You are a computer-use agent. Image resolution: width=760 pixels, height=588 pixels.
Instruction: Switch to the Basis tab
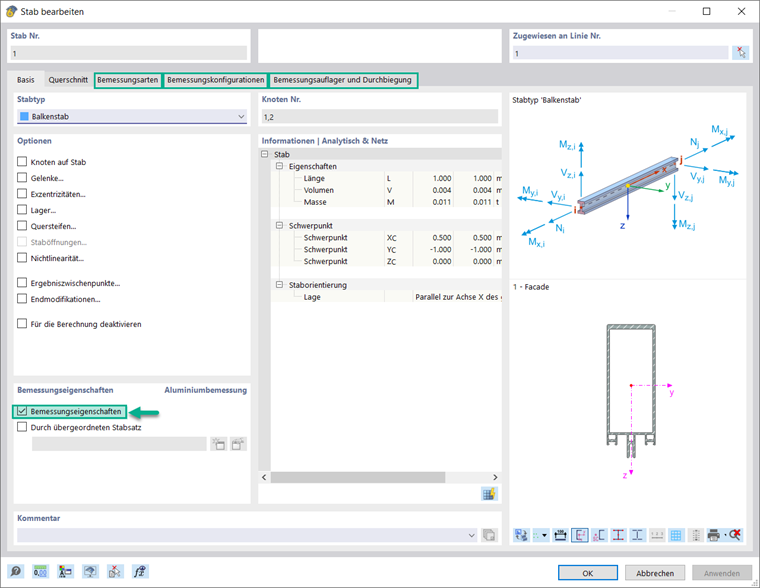[26, 80]
